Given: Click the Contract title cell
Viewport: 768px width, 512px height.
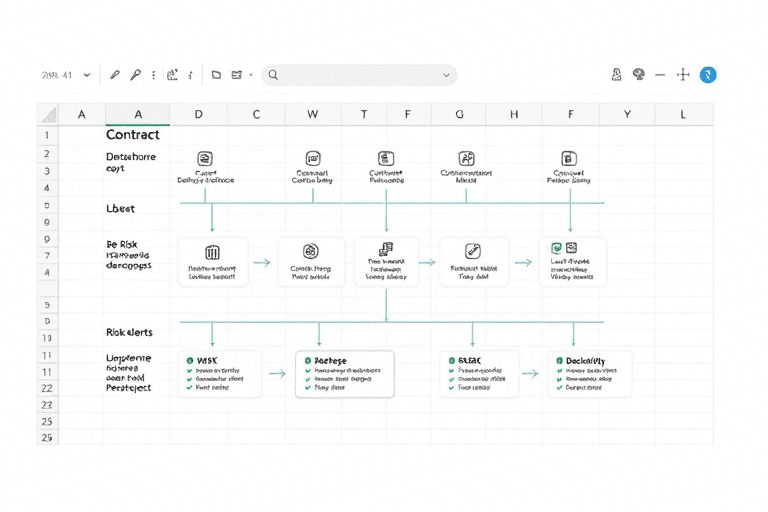Looking at the screenshot, I should [x=133, y=134].
